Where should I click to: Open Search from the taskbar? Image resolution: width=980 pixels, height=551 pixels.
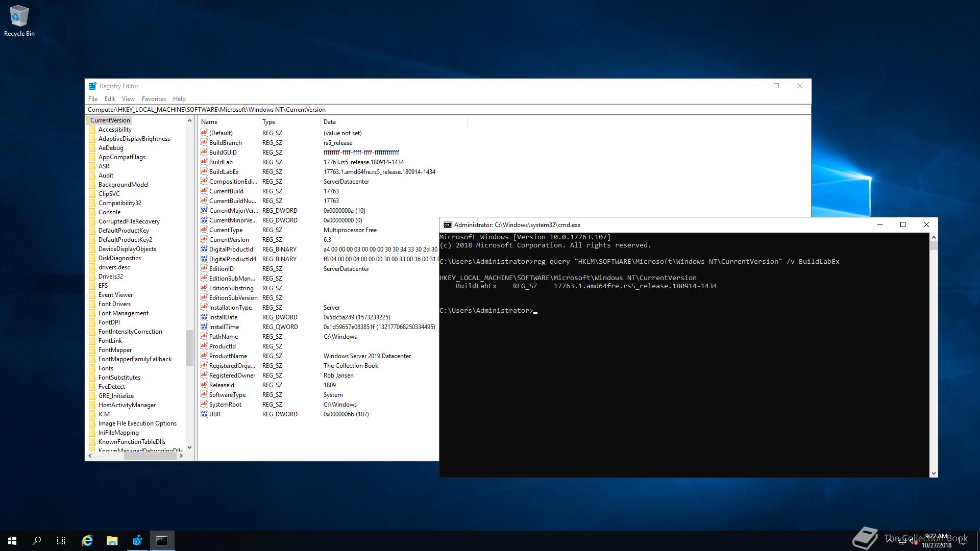tap(36, 540)
